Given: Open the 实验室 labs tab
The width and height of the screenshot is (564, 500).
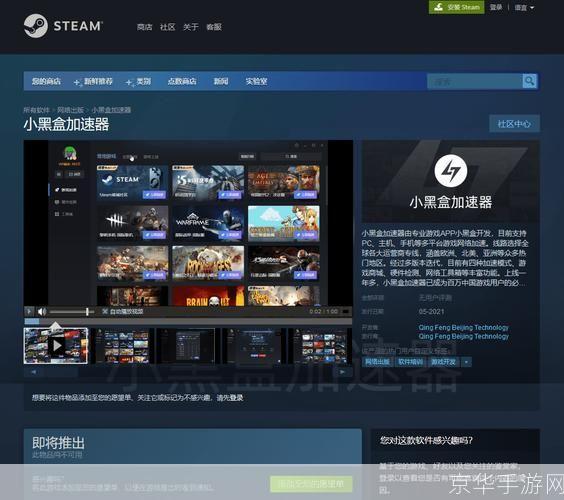Looking at the screenshot, I should coord(256,81).
